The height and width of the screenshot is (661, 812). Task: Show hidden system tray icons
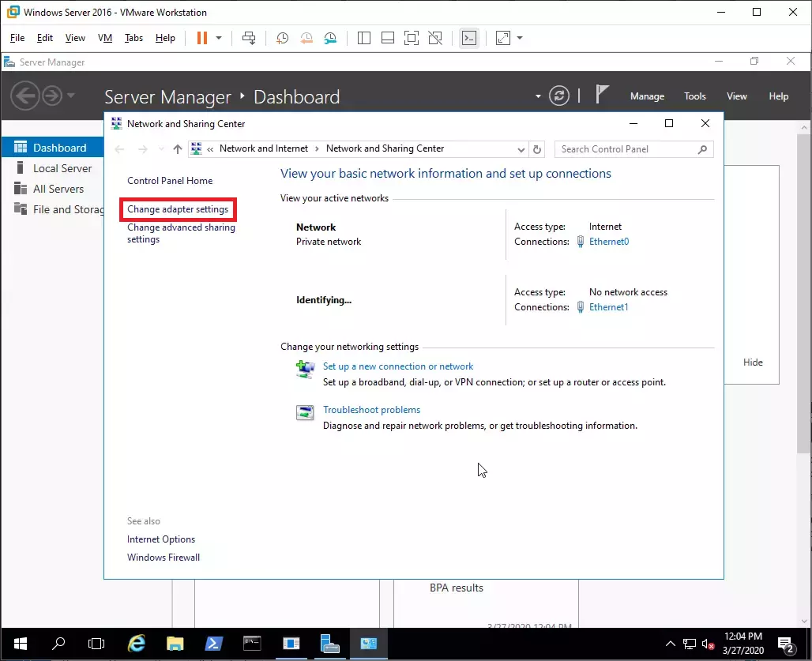[670, 644]
